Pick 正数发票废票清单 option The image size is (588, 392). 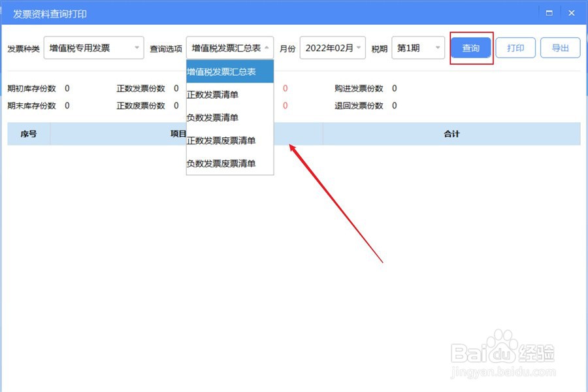click(230, 140)
